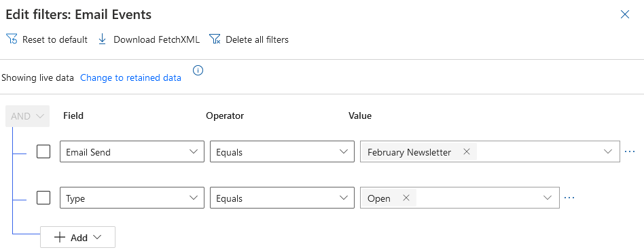Click Change to retained data link
Screen dimensions: 644x252
pyautogui.click(x=130, y=77)
